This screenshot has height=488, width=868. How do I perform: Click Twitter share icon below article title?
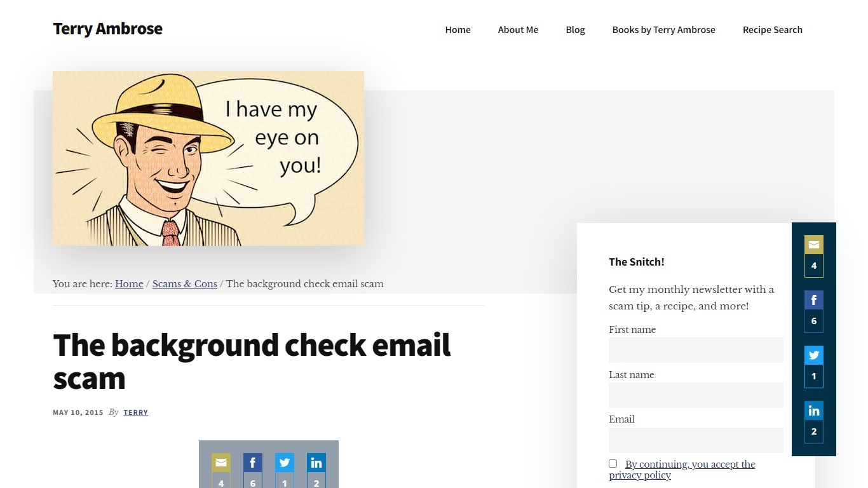pyautogui.click(x=285, y=463)
